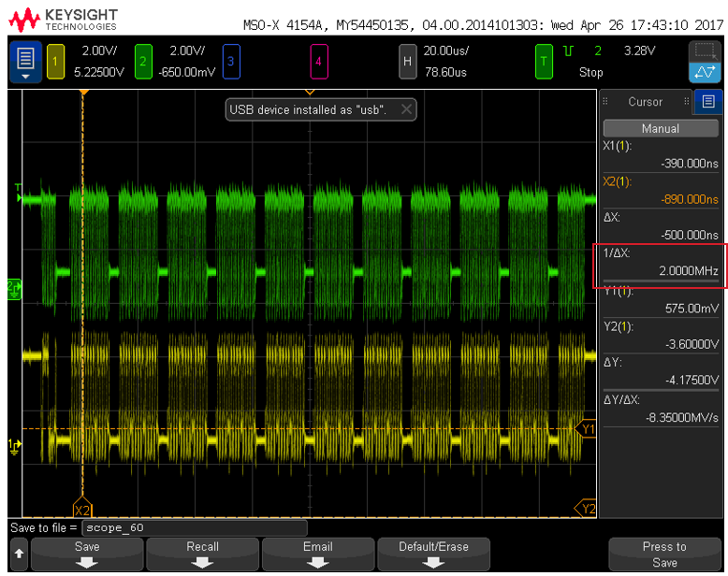This screenshot has width=728, height=576.
Task: Activate the dashed rectangle zoom box icon
Action: click(705, 49)
